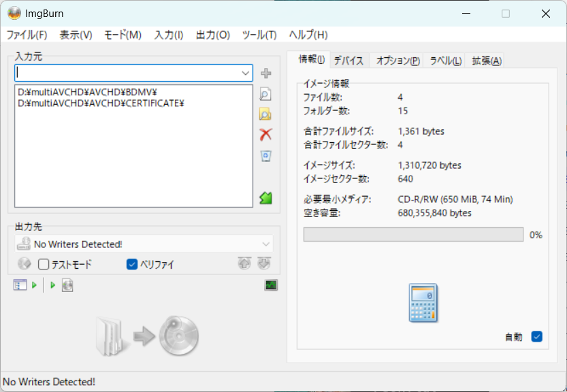This screenshot has width=567, height=392.
Task: Enable the テストモード checkbox
Action: click(44, 264)
